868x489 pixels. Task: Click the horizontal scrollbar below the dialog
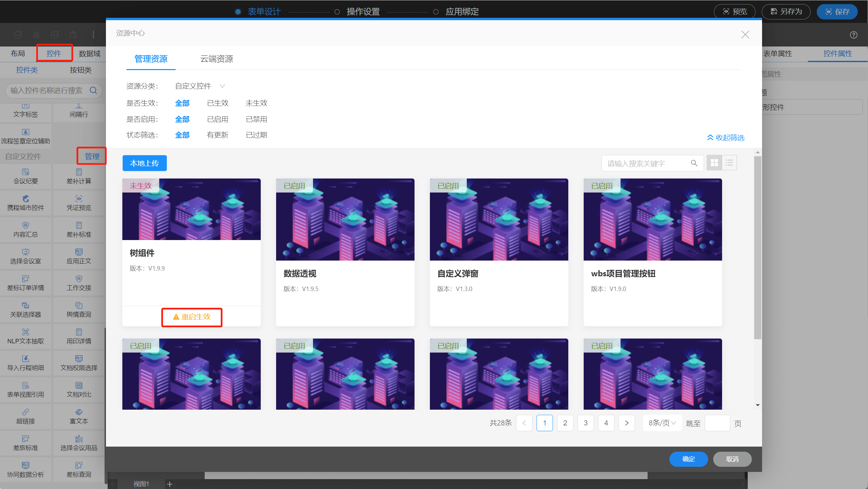pyautogui.click(x=426, y=475)
